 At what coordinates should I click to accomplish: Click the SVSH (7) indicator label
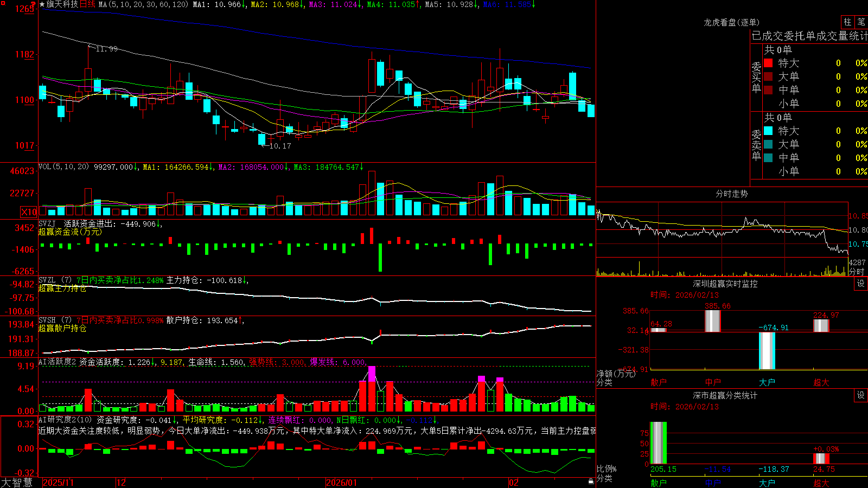[x=55, y=320]
